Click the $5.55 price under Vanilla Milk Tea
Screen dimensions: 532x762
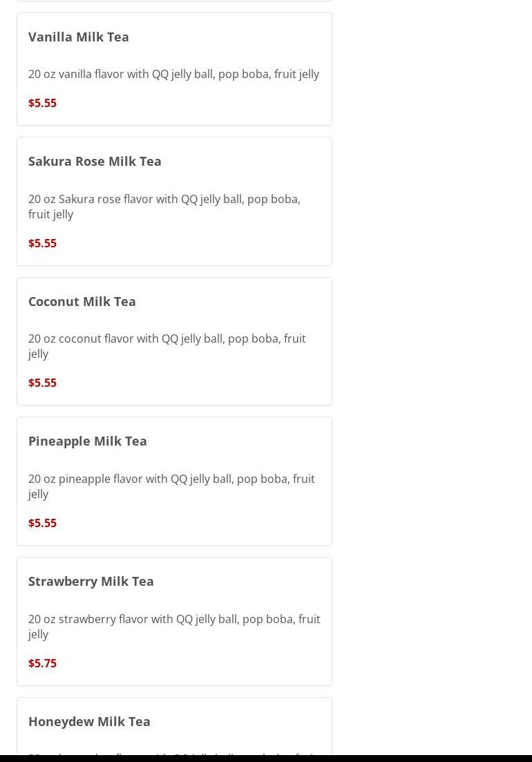coord(42,103)
